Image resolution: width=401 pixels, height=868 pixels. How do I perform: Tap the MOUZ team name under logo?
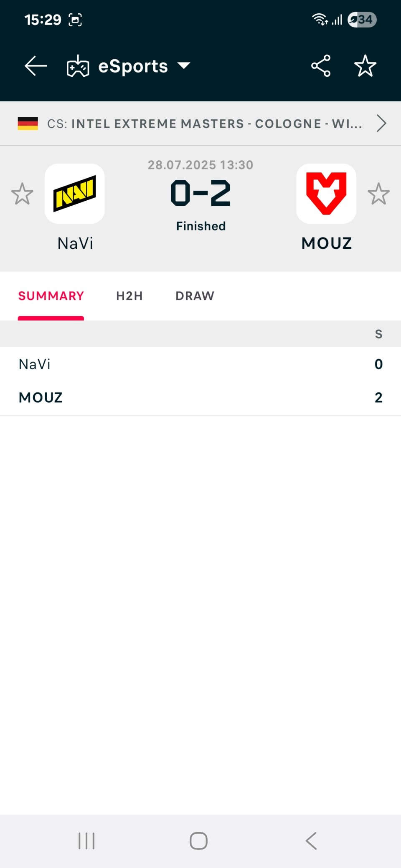pos(327,243)
